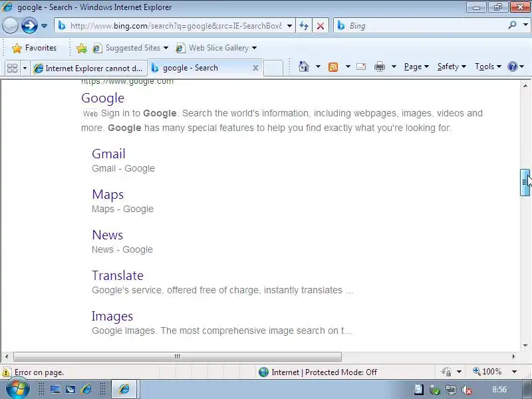Click the red Stop loading icon
Image resolution: width=532 pixels, height=399 pixels.
tap(321, 26)
